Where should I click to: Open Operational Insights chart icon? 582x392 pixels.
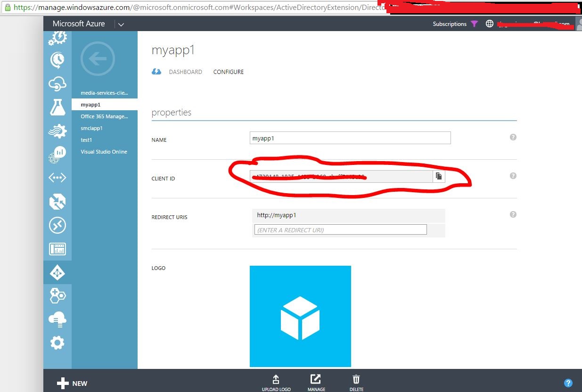(57, 154)
